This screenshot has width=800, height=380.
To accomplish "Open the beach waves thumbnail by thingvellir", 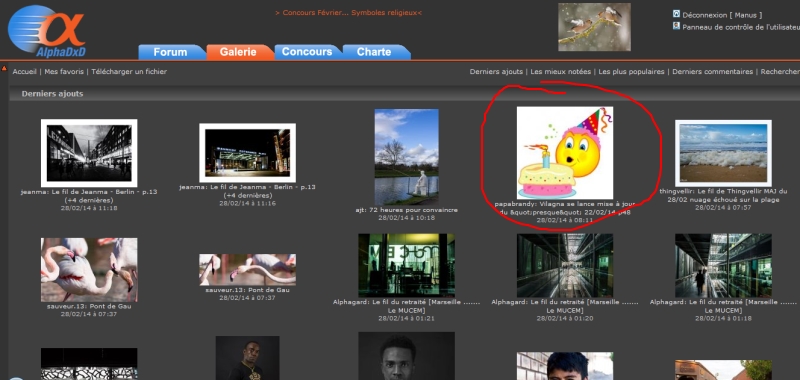I will (723, 153).
